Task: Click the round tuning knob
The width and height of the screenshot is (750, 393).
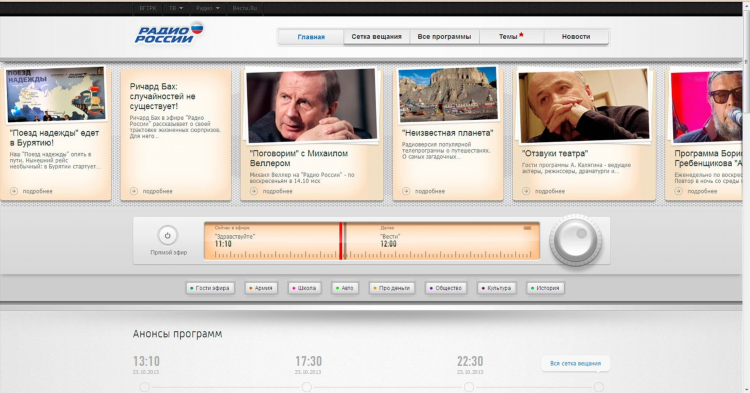Action: (576, 240)
